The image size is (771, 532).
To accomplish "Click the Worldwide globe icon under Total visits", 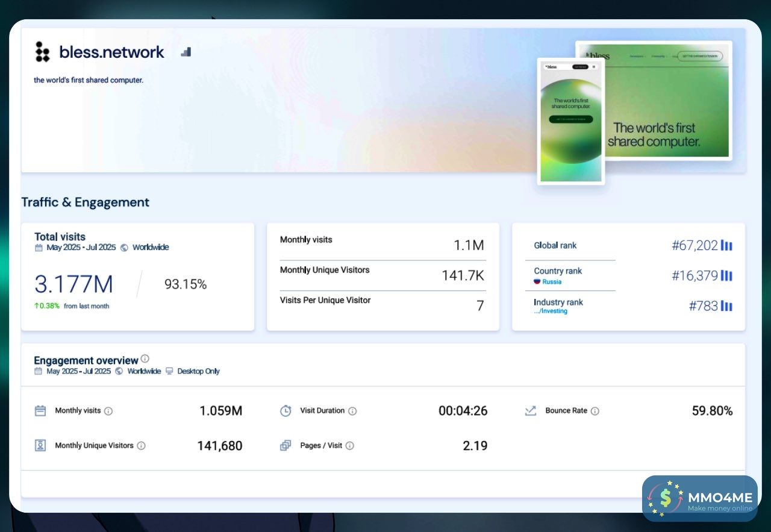I will point(125,248).
